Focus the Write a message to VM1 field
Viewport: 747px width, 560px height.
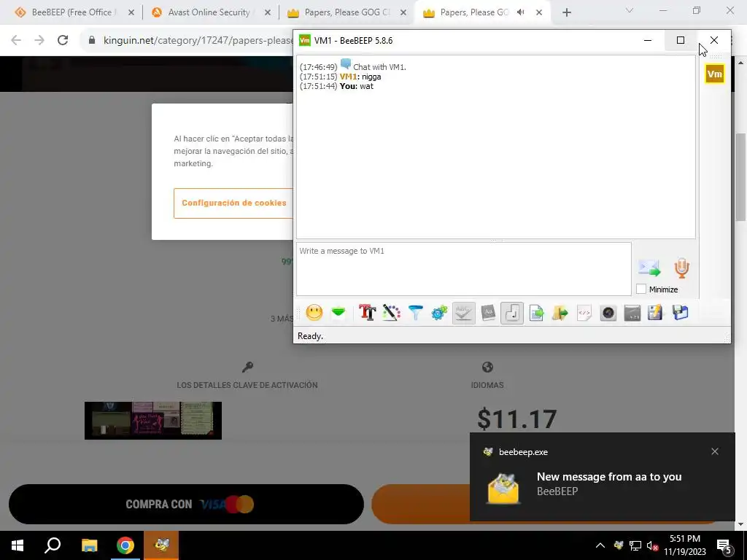click(x=463, y=269)
